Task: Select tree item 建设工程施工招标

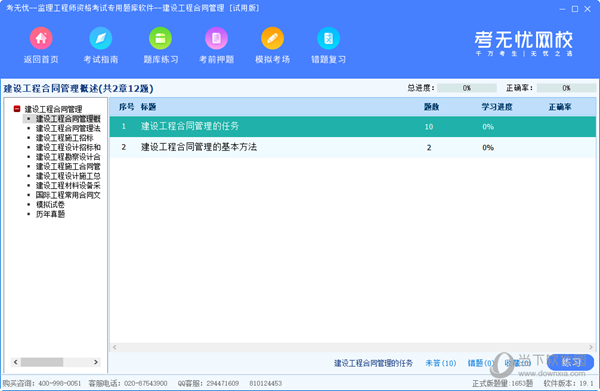Action: (x=64, y=138)
